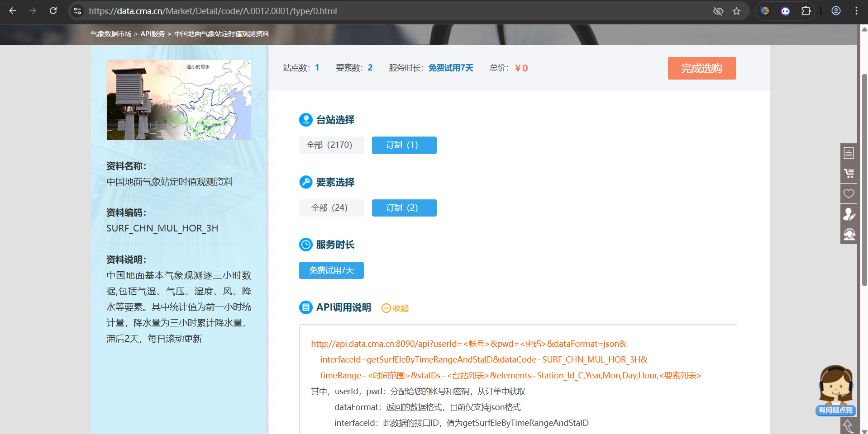Show all 全部 (2170) stations
The width and height of the screenshot is (868, 434).
331,145
